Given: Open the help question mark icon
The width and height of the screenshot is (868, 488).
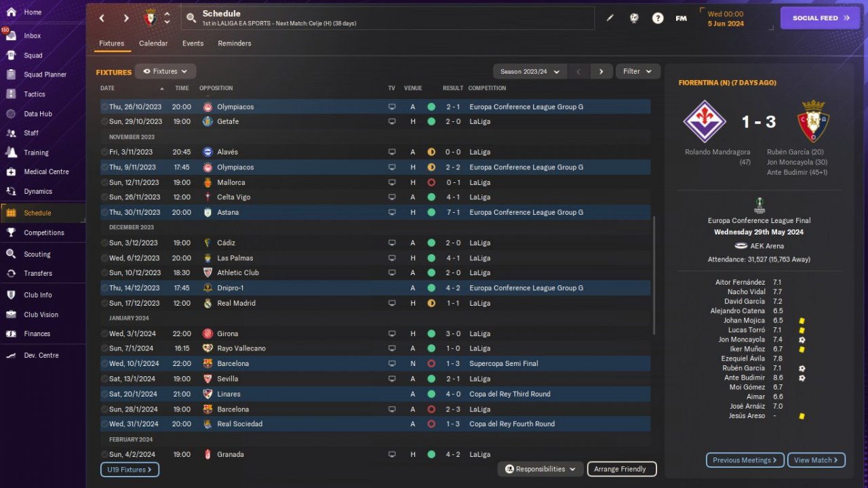Looking at the screenshot, I should 658,18.
